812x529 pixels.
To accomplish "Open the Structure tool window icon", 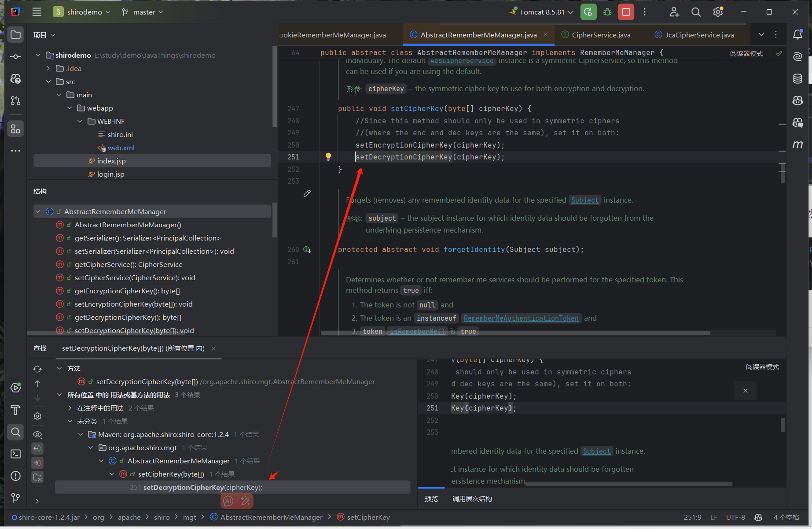I will pyautogui.click(x=16, y=129).
